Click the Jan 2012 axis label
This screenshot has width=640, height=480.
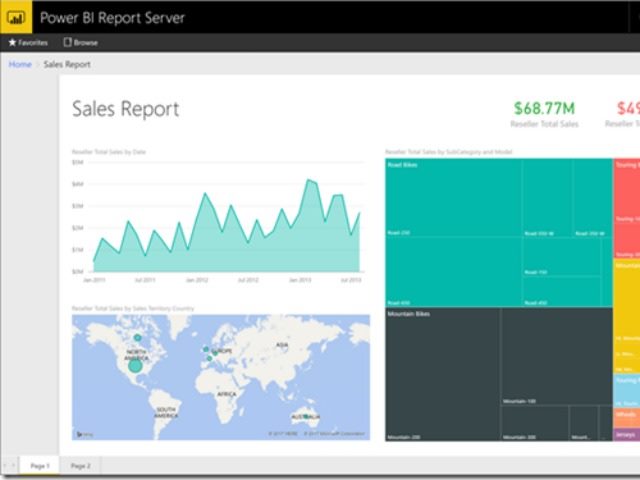[197, 280]
